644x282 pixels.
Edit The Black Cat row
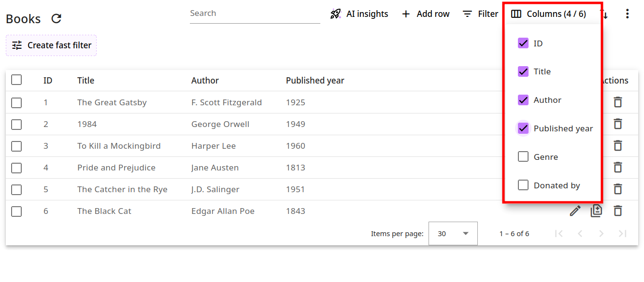tap(575, 211)
